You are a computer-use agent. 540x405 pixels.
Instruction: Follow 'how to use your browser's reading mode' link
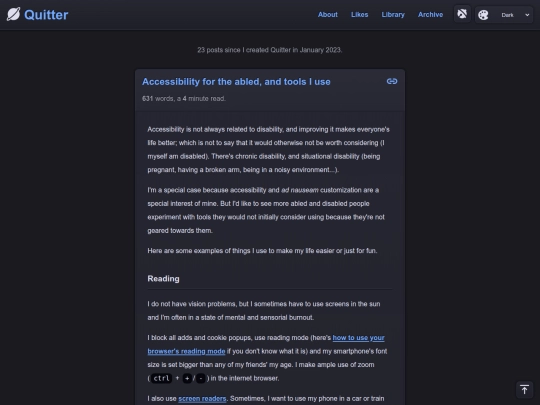click(266, 344)
